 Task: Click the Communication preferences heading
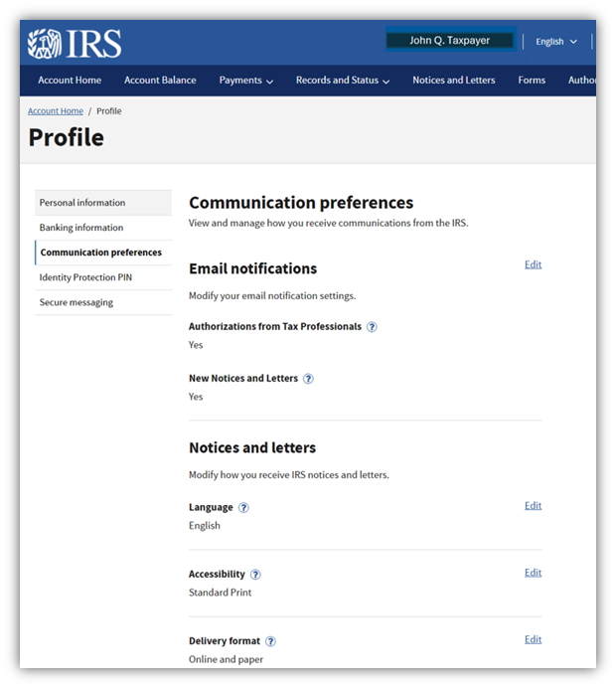click(x=301, y=203)
